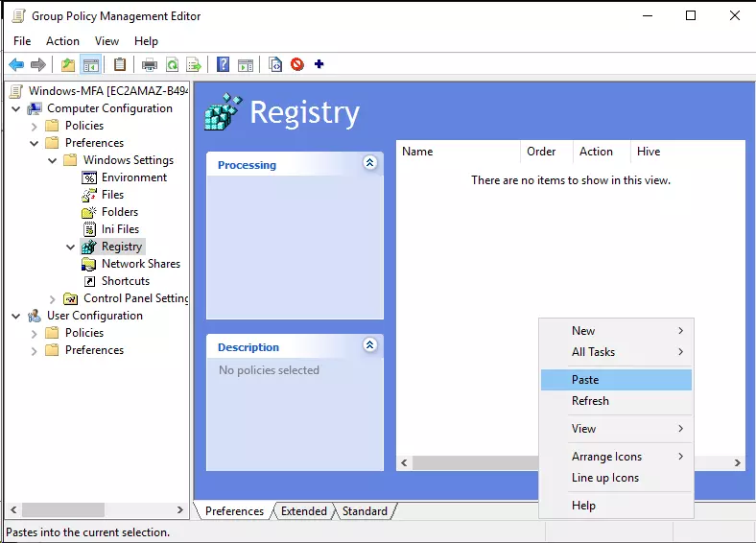Toggle Show/Hide Console Tree toolbar icon
The image size is (756, 543).
point(90,64)
